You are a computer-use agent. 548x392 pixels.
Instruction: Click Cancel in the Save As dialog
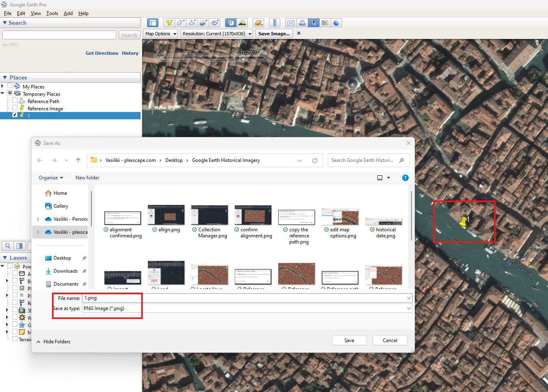tap(390, 340)
